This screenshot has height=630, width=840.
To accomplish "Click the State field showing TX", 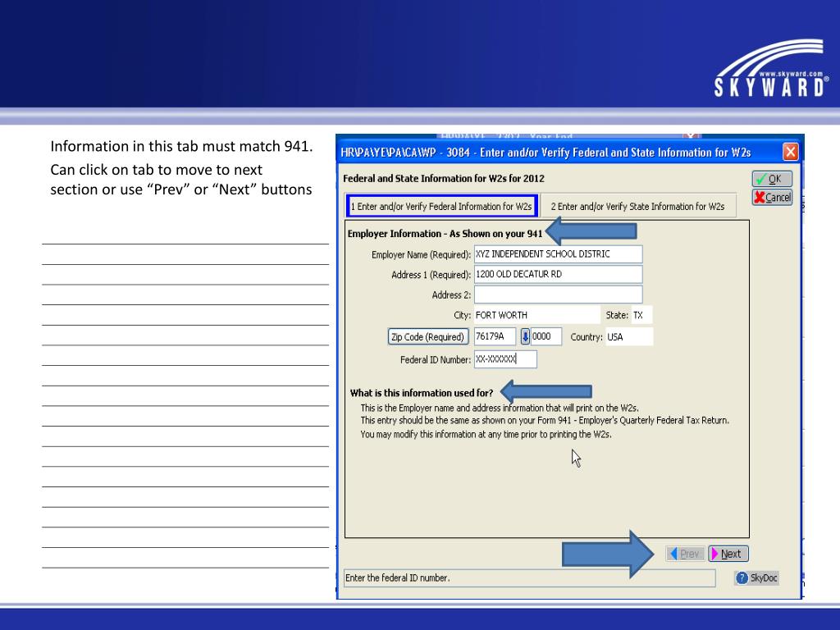I will pyautogui.click(x=641, y=315).
